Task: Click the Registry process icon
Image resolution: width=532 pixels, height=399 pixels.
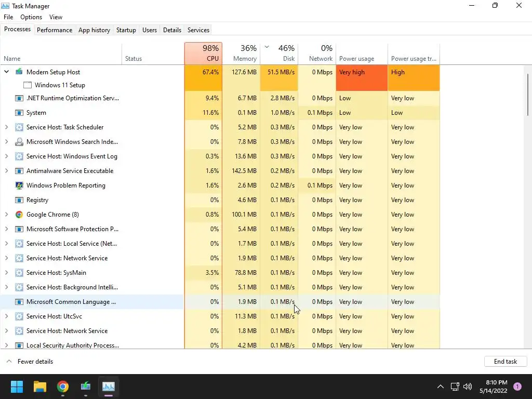Action: [19, 200]
